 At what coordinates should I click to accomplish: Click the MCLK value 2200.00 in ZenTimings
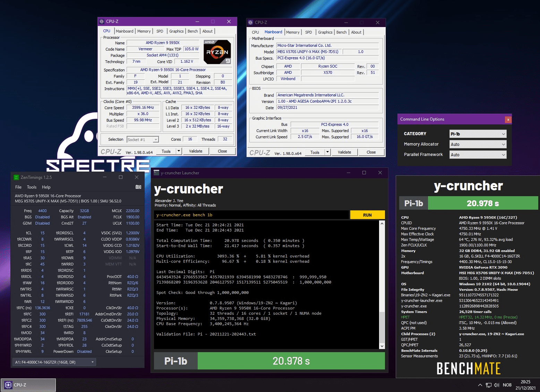132,211
